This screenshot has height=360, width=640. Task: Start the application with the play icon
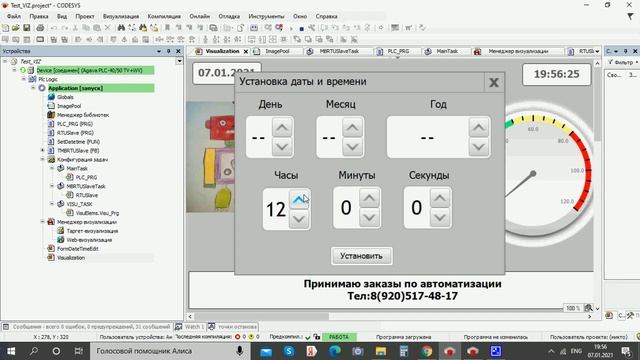click(291, 29)
